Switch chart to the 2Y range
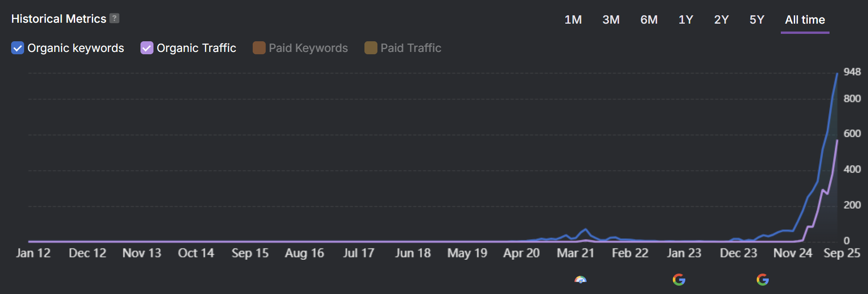 click(721, 20)
